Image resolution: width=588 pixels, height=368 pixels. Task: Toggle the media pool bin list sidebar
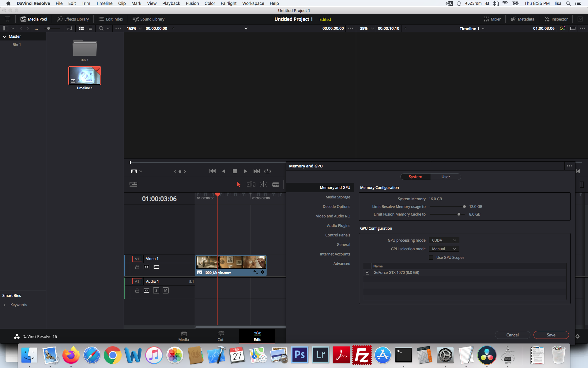[5, 28]
